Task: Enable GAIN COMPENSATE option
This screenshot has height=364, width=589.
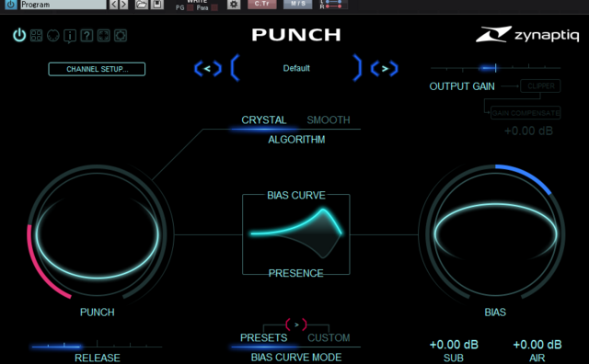Action: (x=525, y=113)
